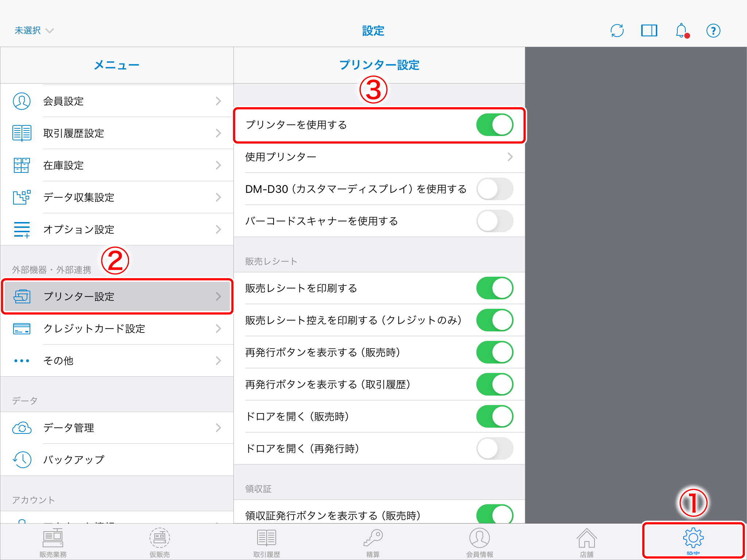This screenshot has width=747, height=560.
Task: Open バックアップ menu label
Action: coord(74,460)
